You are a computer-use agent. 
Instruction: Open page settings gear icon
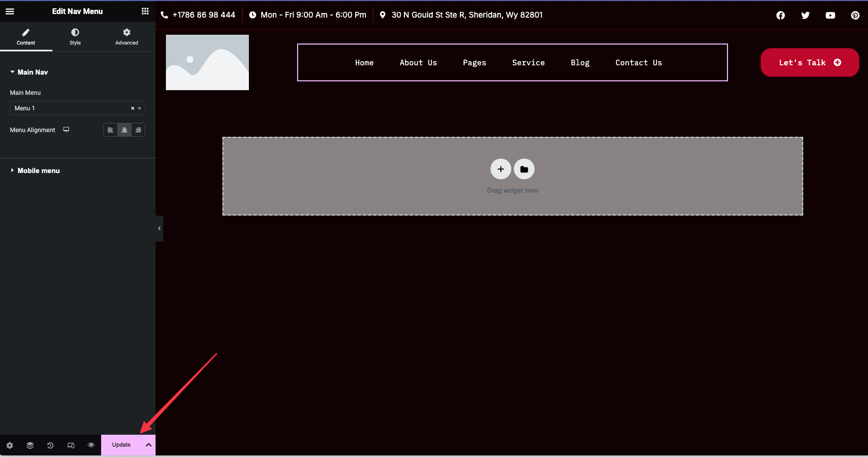[10, 445]
